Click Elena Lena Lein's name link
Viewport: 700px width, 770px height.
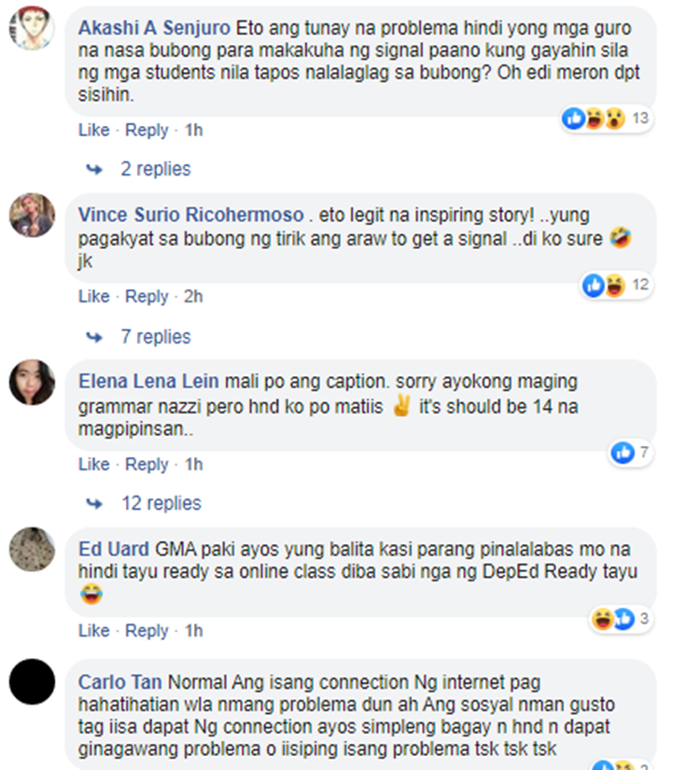pos(148,382)
